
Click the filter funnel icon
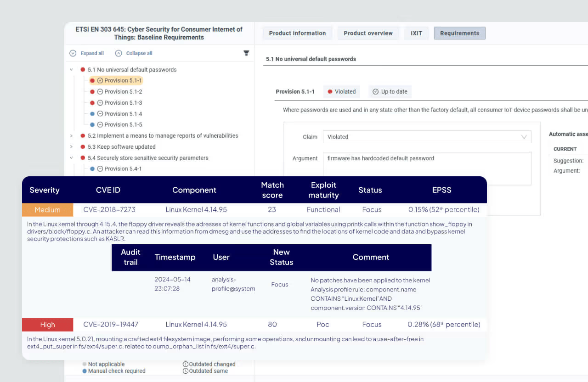246,53
